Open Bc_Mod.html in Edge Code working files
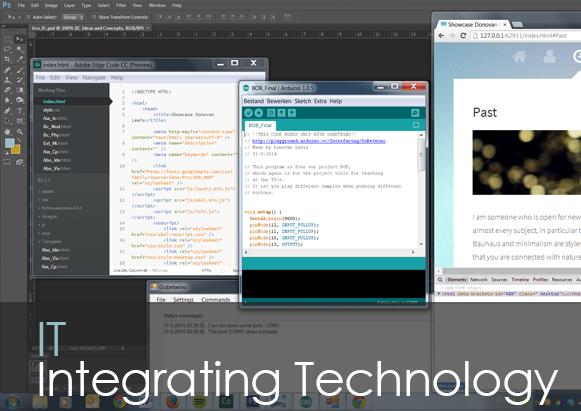 pos(57,126)
